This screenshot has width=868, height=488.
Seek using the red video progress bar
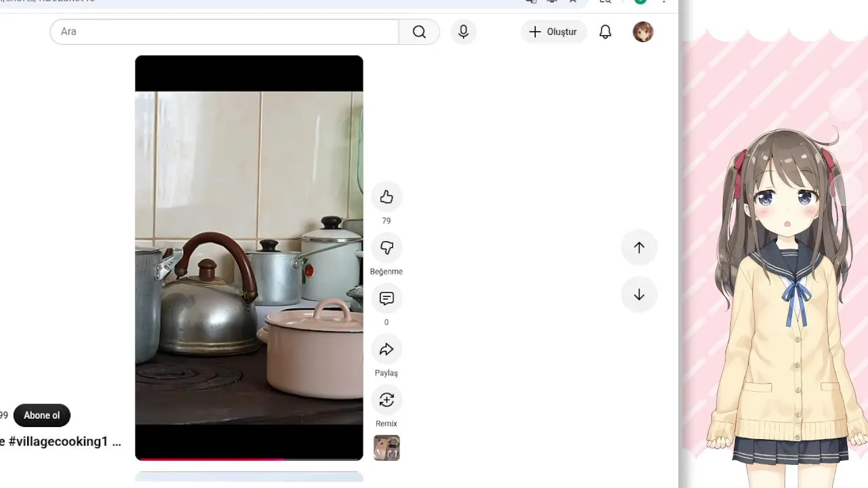[249, 459]
